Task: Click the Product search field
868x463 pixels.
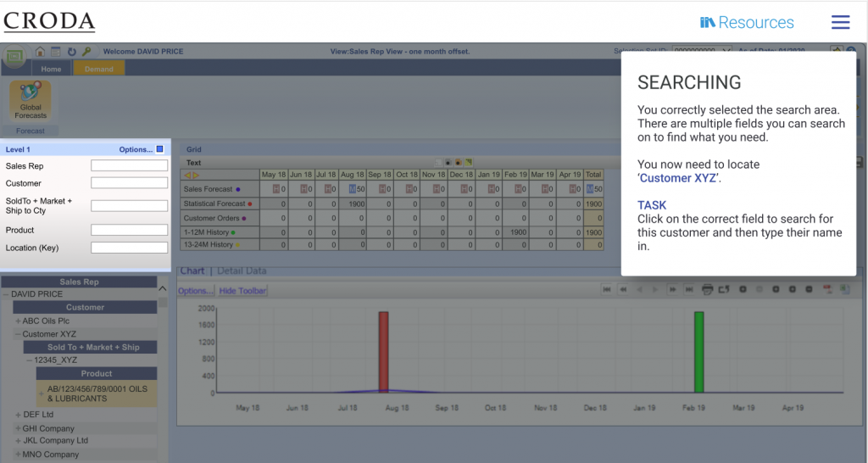Action: pyautogui.click(x=129, y=230)
